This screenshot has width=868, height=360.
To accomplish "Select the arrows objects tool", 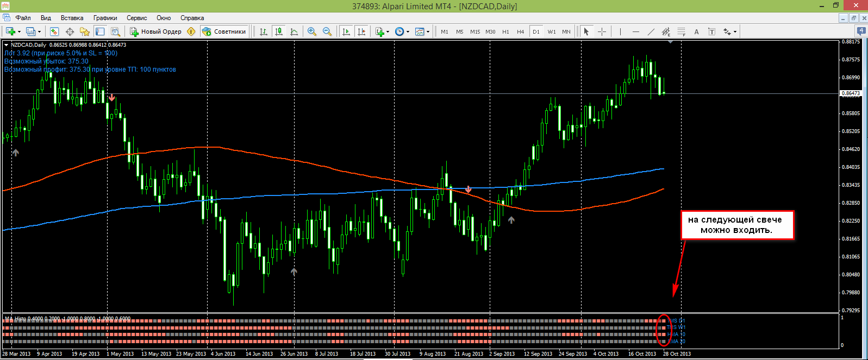I will [x=727, y=31].
